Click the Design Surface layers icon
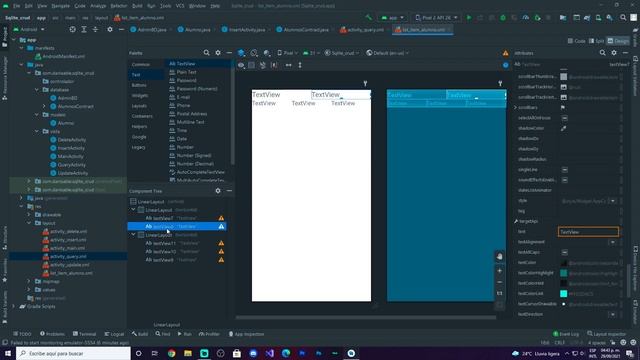The height and width of the screenshot is (360, 640). 241,53
